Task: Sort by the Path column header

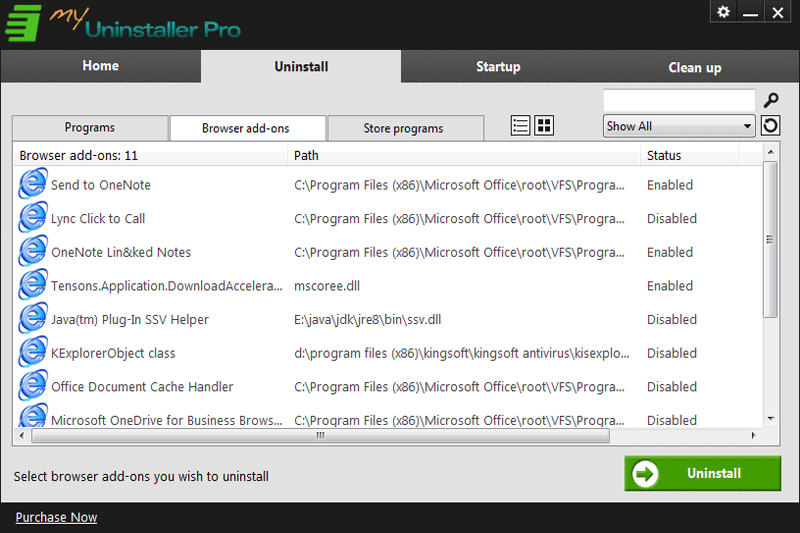Action: (464, 155)
